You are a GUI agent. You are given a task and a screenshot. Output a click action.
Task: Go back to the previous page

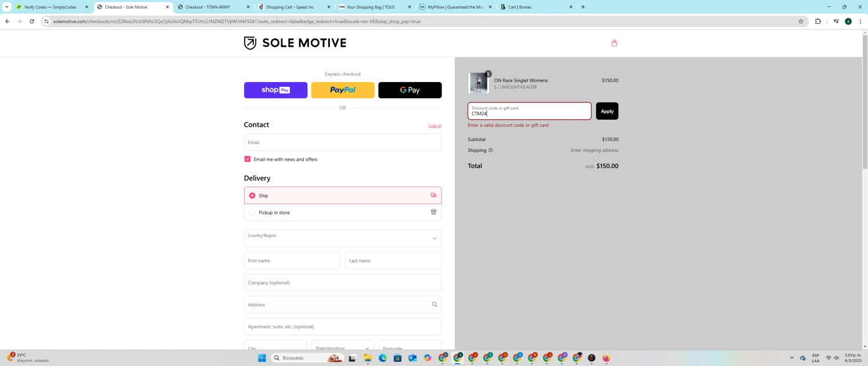tap(7, 21)
